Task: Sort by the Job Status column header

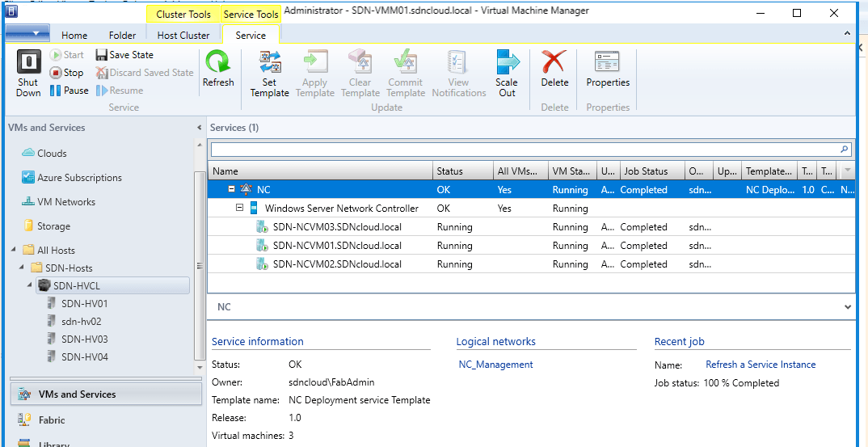Action: pyautogui.click(x=651, y=171)
